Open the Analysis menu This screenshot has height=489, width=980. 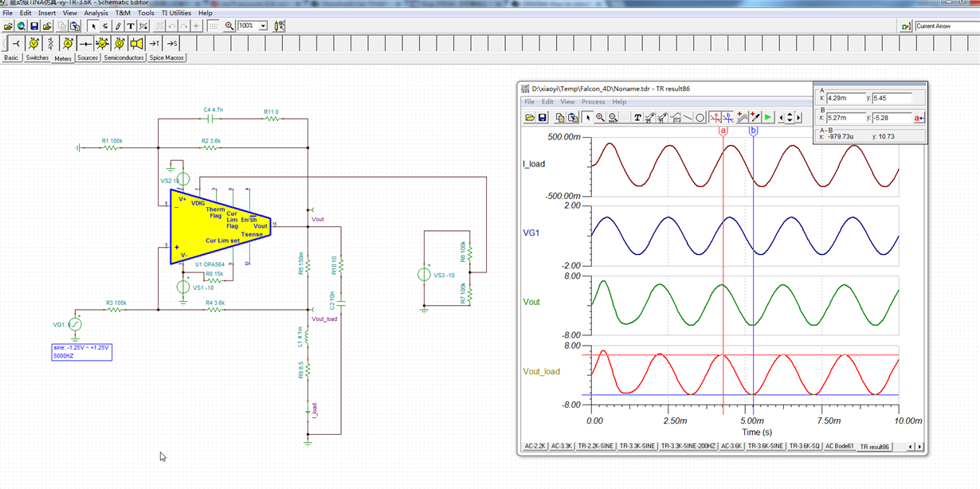96,13
